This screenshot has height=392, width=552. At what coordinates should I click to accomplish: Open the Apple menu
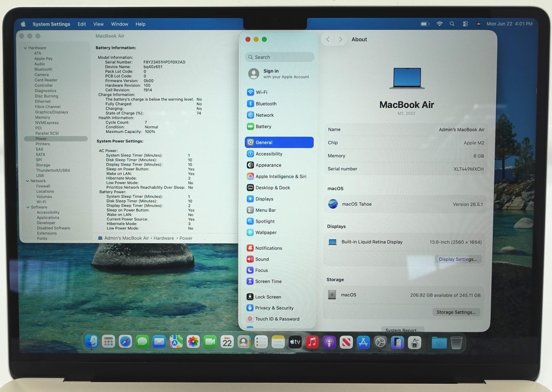(x=23, y=24)
